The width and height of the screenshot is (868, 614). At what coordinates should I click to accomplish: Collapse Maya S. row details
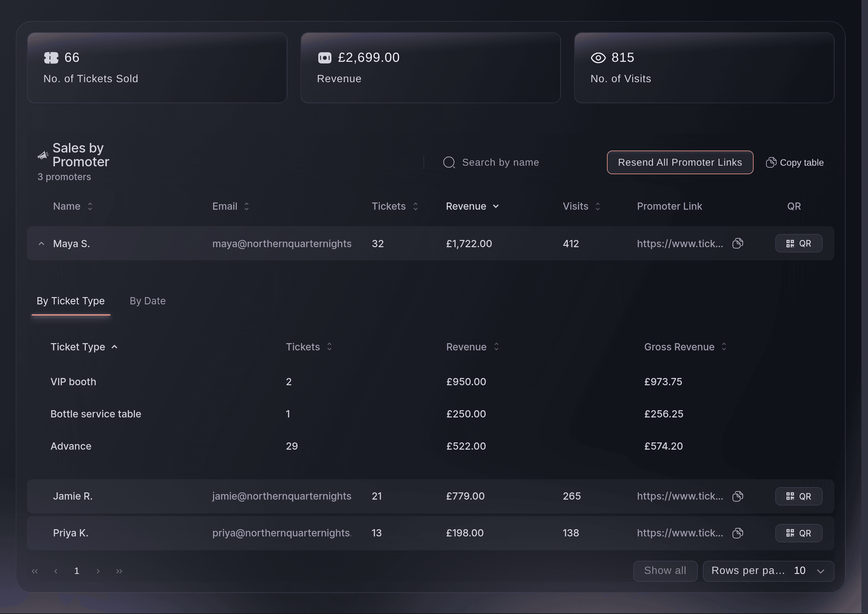[41, 244]
